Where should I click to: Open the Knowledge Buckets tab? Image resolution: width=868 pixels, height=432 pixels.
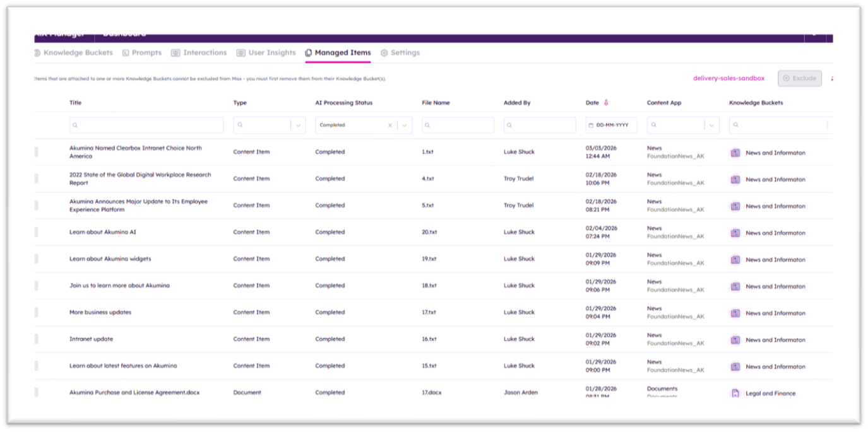pyautogui.click(x=74, y=53)
